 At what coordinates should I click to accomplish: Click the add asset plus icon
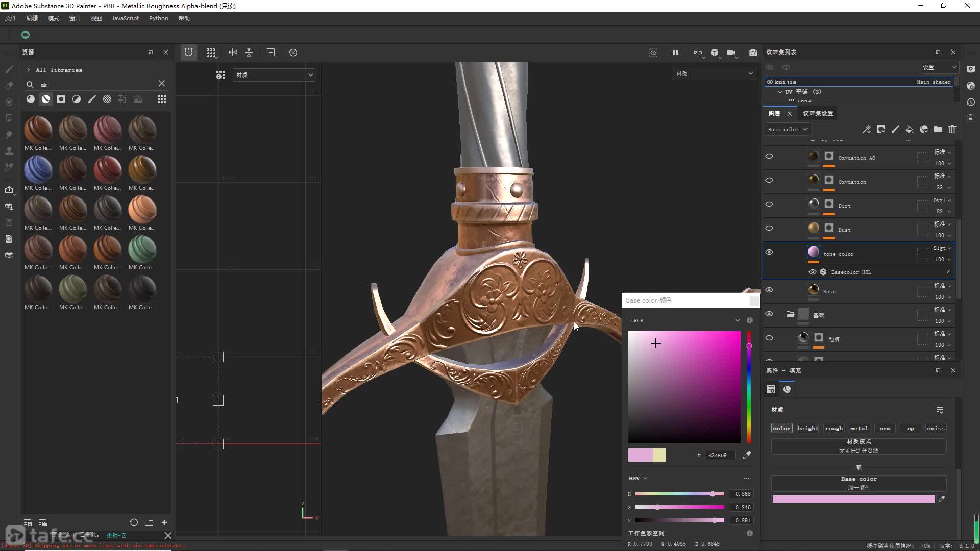pyautogui.click(x=164, y=522)
